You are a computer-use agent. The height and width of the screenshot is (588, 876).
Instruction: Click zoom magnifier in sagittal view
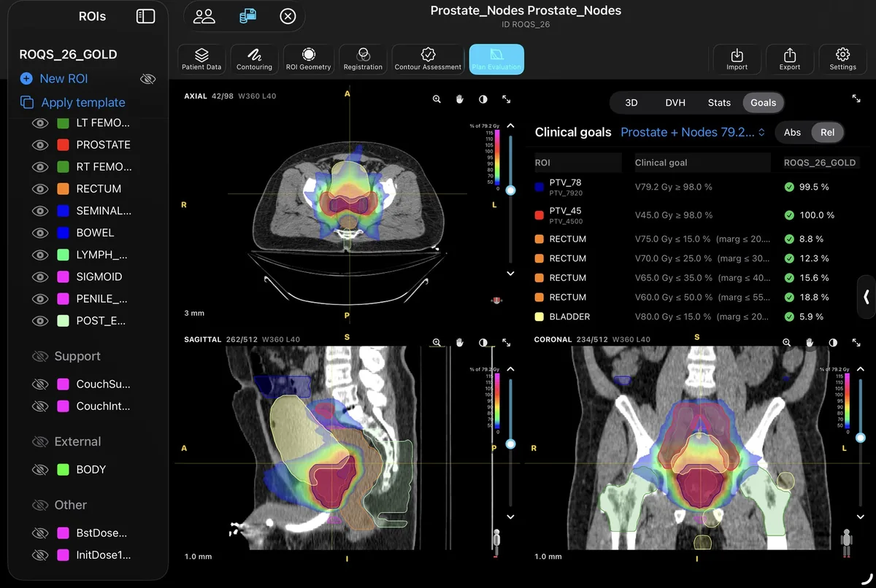(437, 342)
